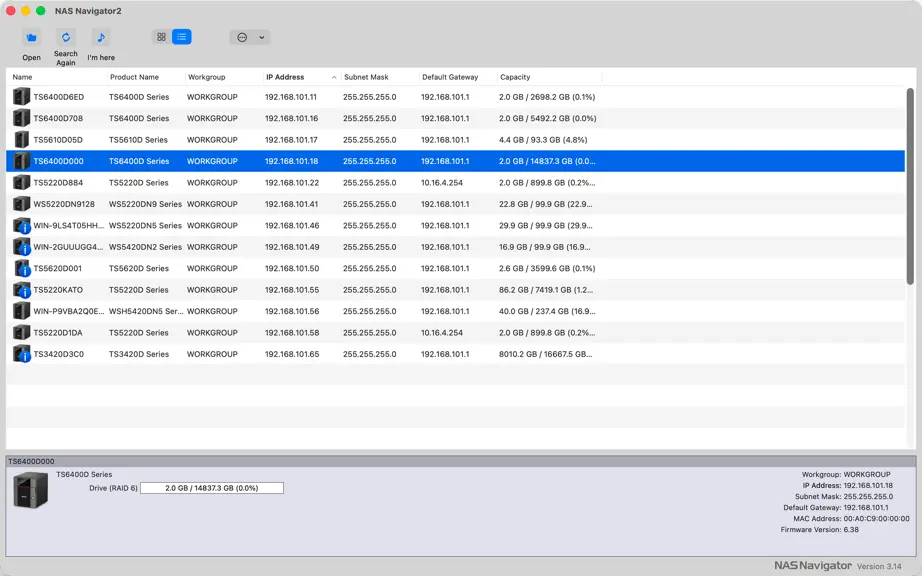This screenshot has height=576, width=922.
Task: Click WS5220DN5 Series product name
Action: coord(145,226)
